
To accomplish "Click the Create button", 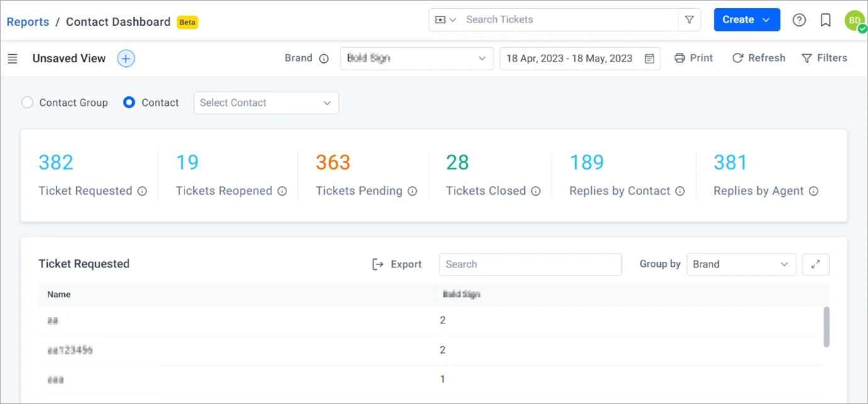I will [x=746, y=20].
